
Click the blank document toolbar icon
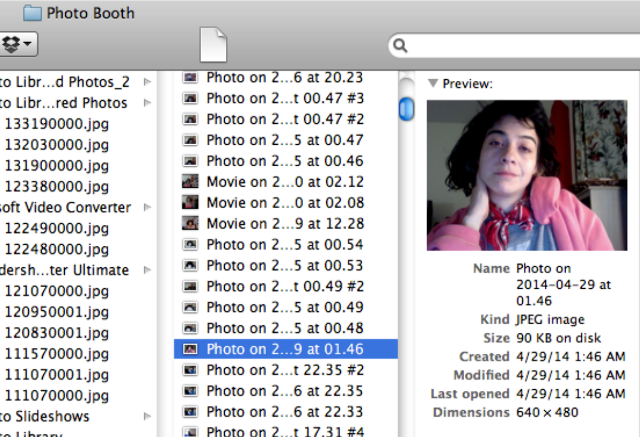click(x=213, y=45)
